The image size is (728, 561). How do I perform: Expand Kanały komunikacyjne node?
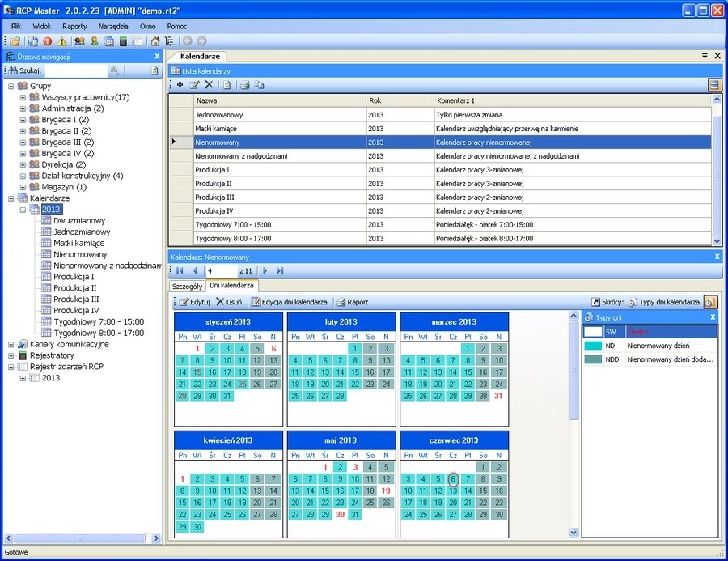(11, 344)
